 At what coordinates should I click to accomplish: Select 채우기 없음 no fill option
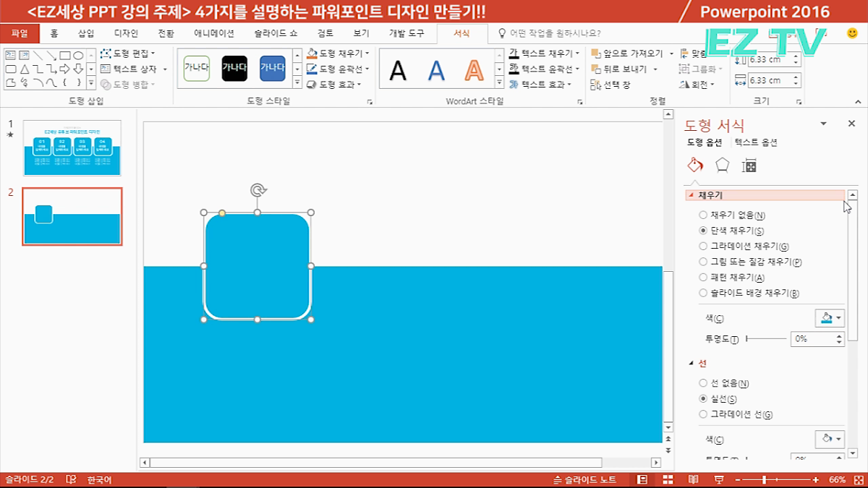point(732,215)
